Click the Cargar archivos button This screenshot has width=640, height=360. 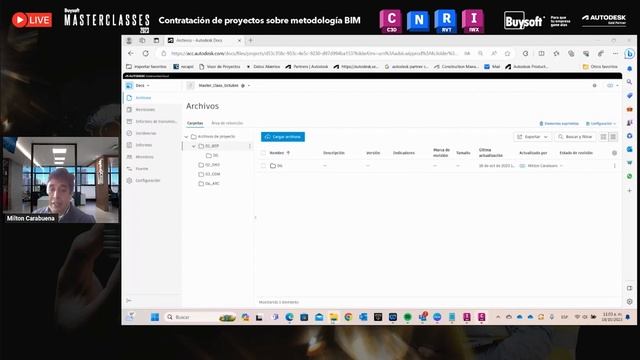[283, 137]
